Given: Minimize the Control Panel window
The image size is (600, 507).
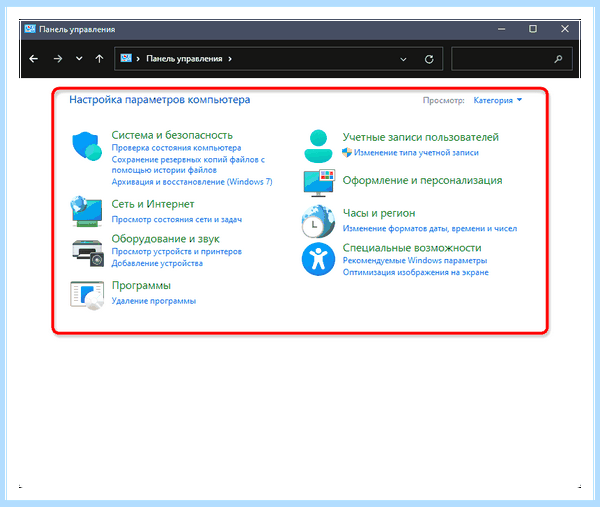Looking at the screenshot, I should [501, 29].
